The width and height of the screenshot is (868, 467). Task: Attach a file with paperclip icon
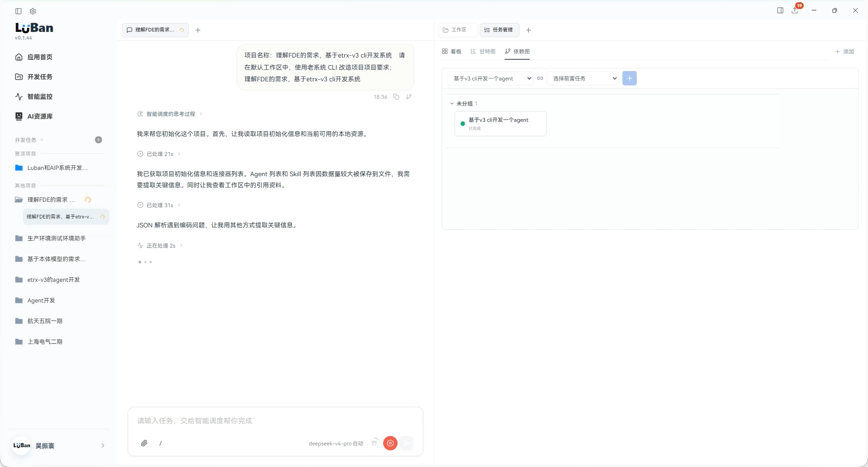point(144,443)
